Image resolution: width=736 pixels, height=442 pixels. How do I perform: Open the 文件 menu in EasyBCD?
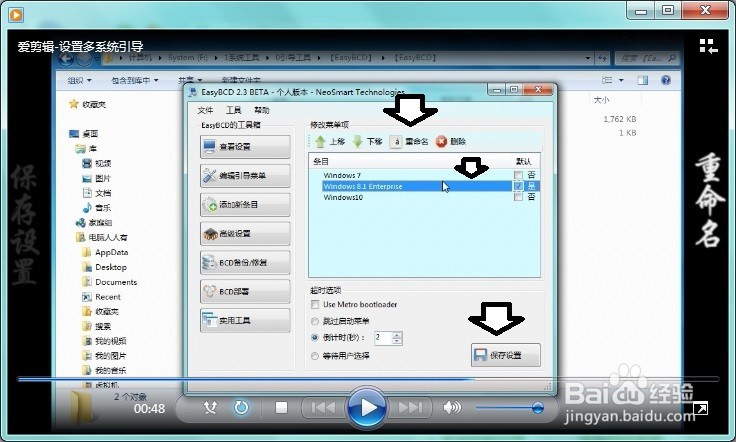point(205,110)
